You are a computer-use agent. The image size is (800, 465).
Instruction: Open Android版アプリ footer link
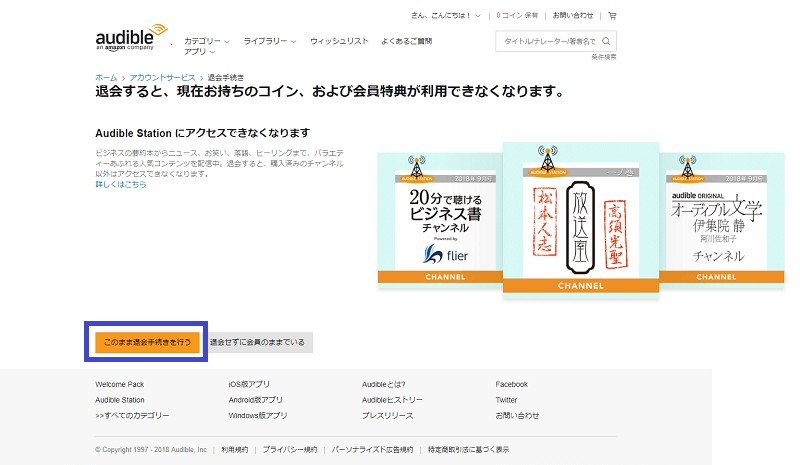[x=256, y=400]
